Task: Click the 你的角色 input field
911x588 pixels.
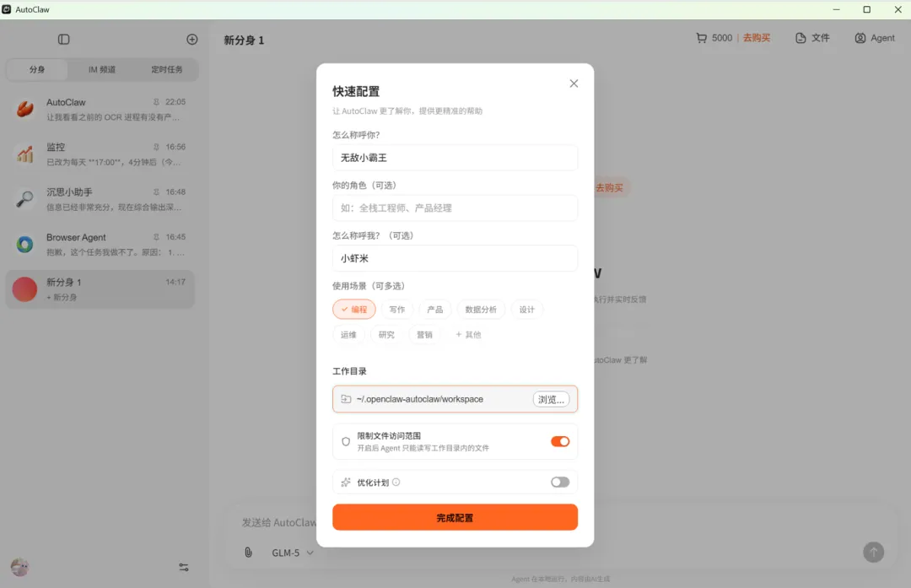Action: [455, 208]
